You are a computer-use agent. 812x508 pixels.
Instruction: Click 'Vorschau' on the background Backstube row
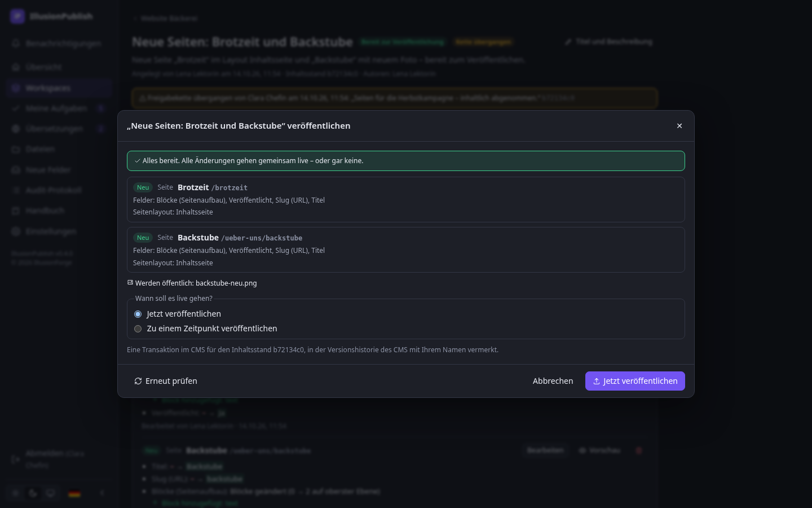[x=600, y=450]
